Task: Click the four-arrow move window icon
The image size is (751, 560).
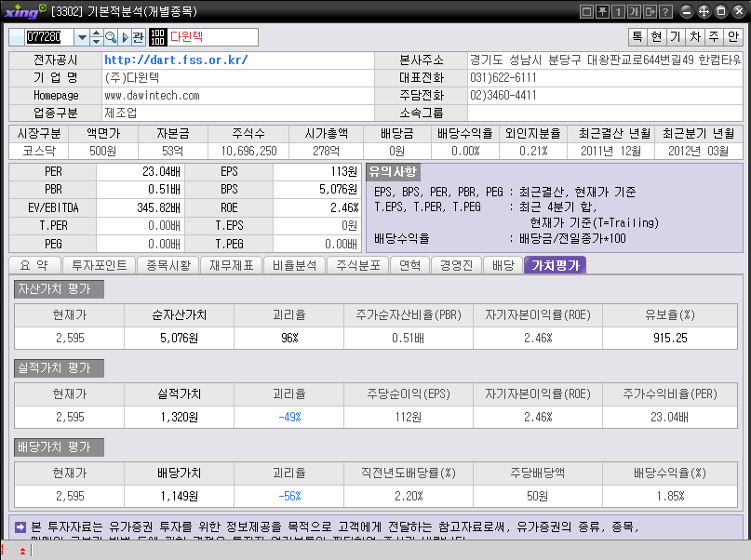Action: (x=704, y=11)
